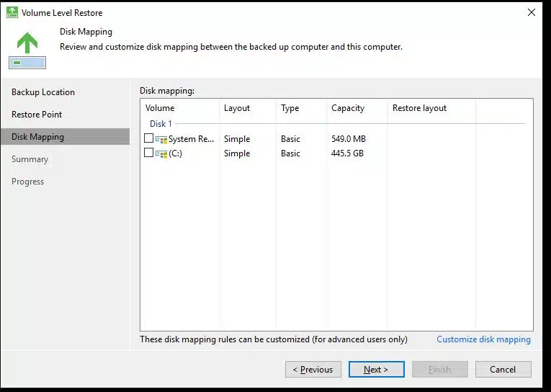
Task: Enable the System Reserved volume checkbox
Action: point(149,138)
